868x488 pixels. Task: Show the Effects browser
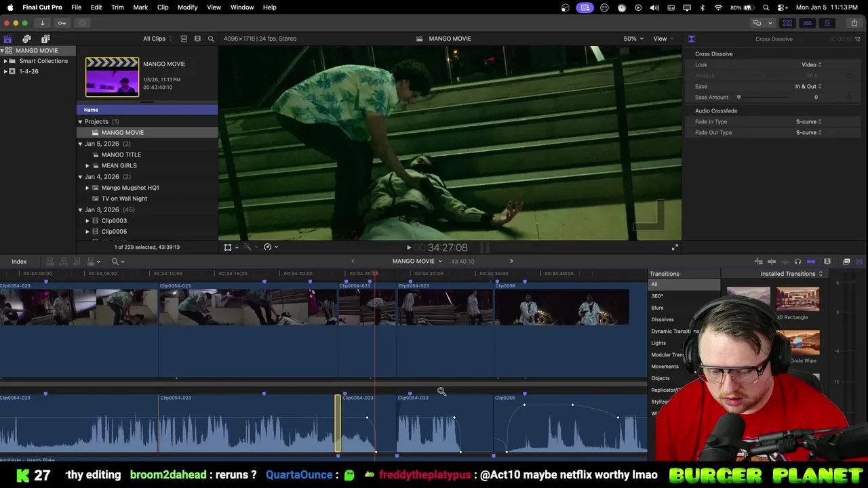point(846,262)
